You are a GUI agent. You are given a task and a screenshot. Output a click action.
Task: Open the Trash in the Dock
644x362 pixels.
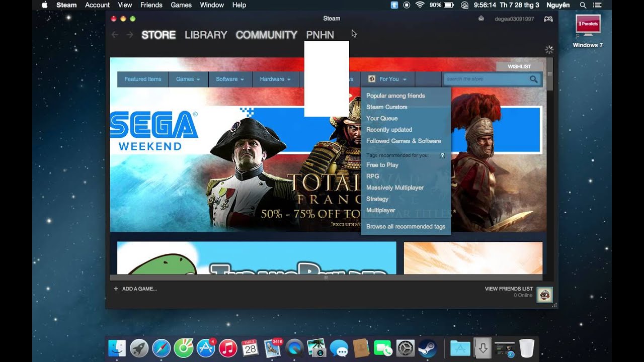pyautogui.click(x=526, y=348)
